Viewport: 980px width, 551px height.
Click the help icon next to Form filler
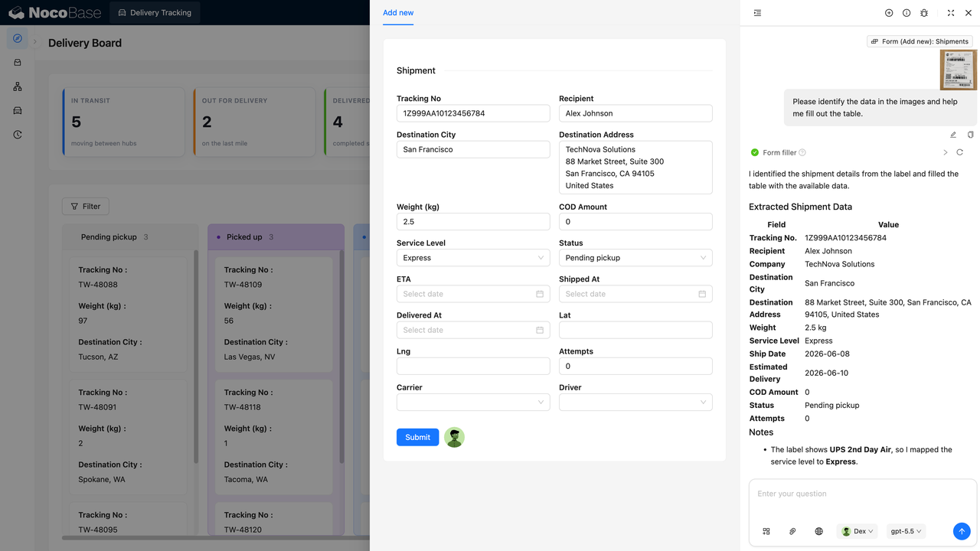802,152
